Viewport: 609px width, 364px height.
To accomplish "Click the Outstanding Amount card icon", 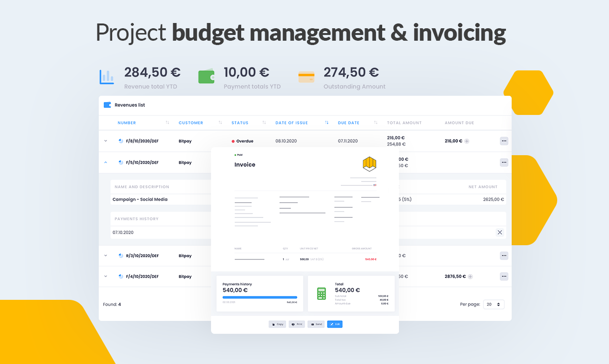I will (x=306, y=76).
